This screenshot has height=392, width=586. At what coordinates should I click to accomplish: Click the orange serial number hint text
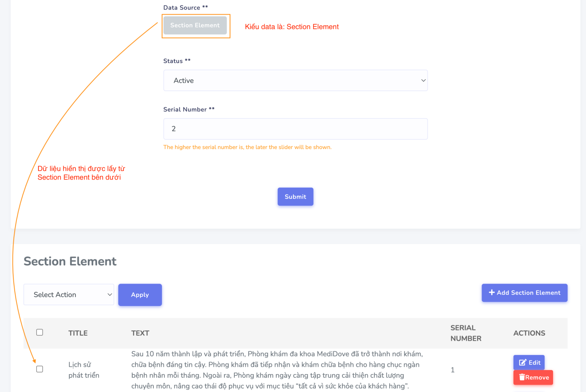[x=247, y=147]
